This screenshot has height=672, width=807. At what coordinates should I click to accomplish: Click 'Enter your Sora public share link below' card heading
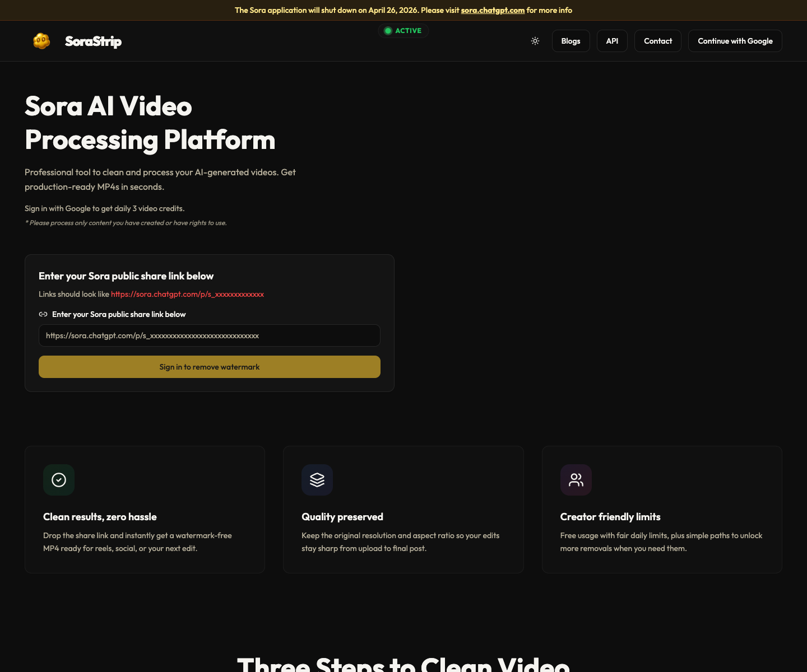pyautogui.click(x=126, y=276)
